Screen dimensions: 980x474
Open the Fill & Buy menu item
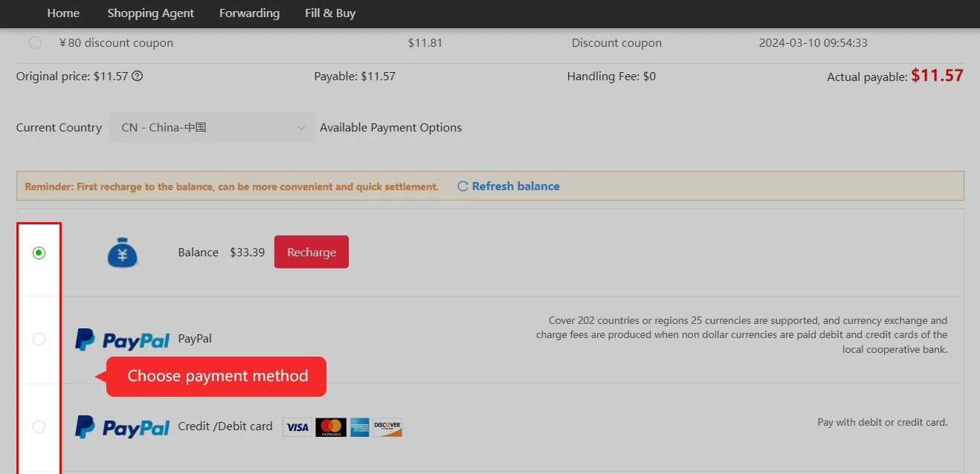coord(330,13)
